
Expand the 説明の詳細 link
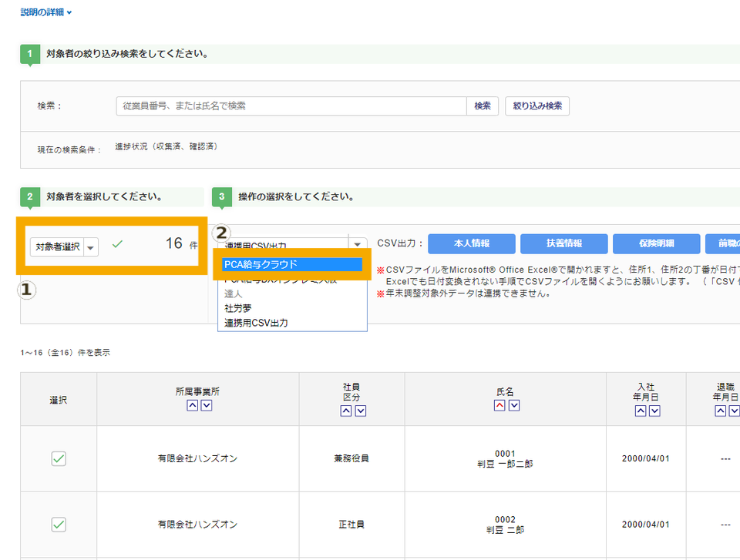coord(45,12)
